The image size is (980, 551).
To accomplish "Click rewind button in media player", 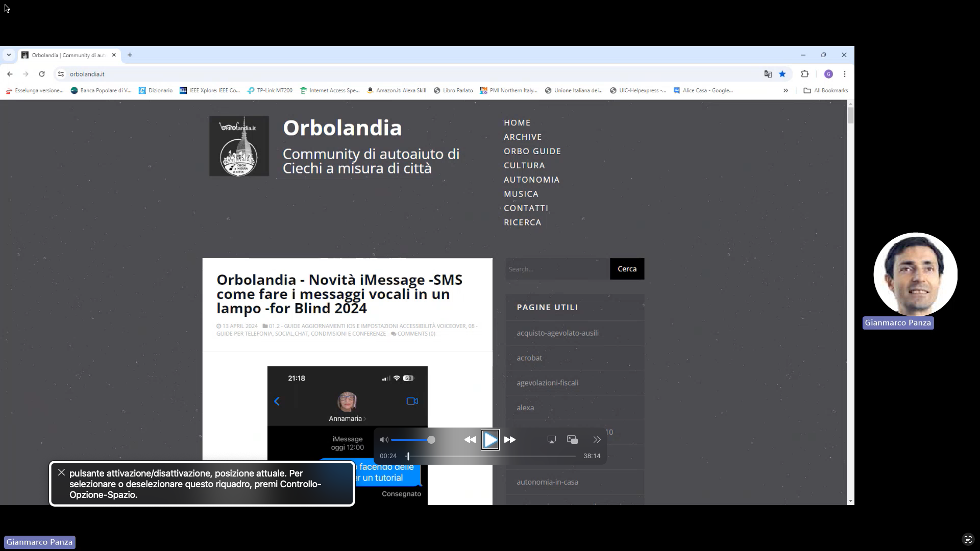I will [x=470, y=440].
